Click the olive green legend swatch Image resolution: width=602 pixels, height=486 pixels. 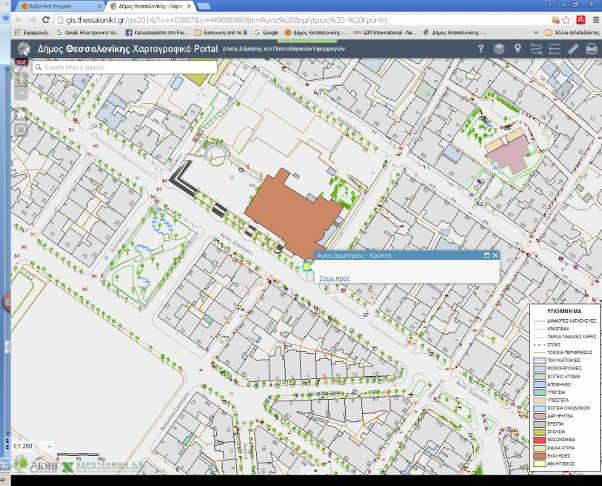(x=539, y=432)
